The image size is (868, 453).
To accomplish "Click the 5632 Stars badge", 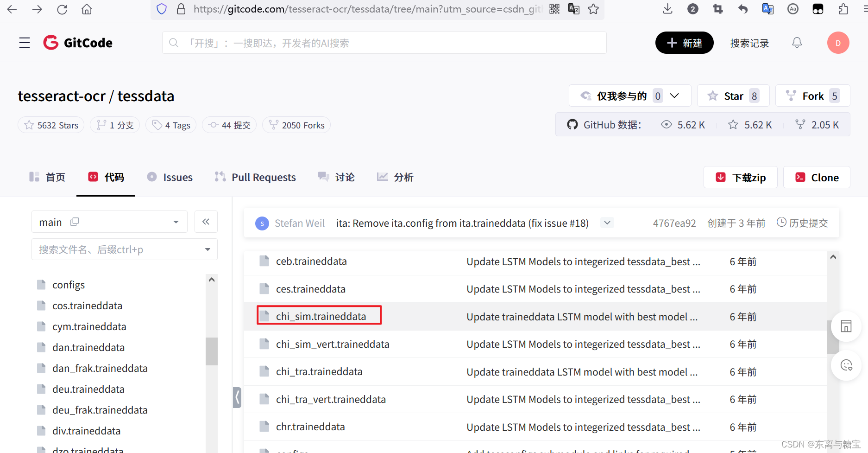I will coord(51,125).
